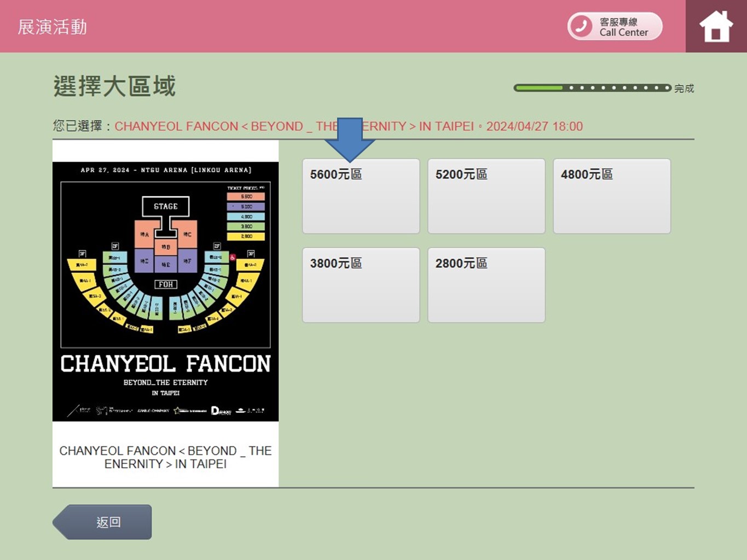
Task: Click the home icon in the header
Action: tap(716, 26)
